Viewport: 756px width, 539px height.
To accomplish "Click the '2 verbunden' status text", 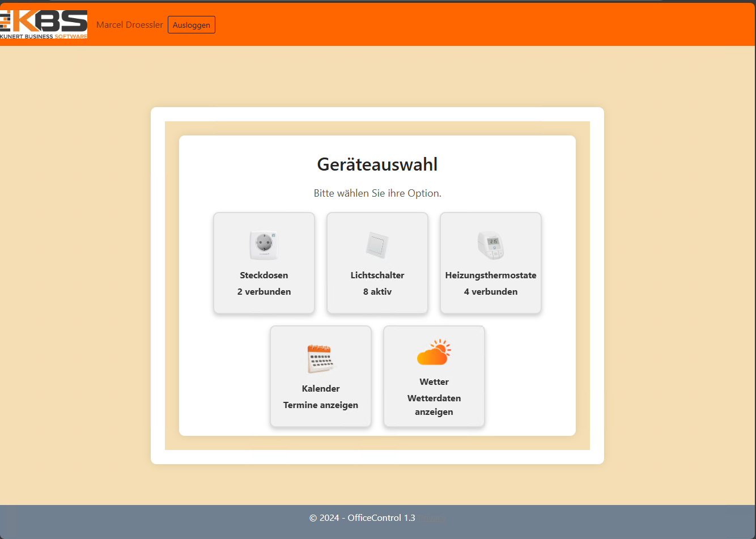I will pos(264,292).
